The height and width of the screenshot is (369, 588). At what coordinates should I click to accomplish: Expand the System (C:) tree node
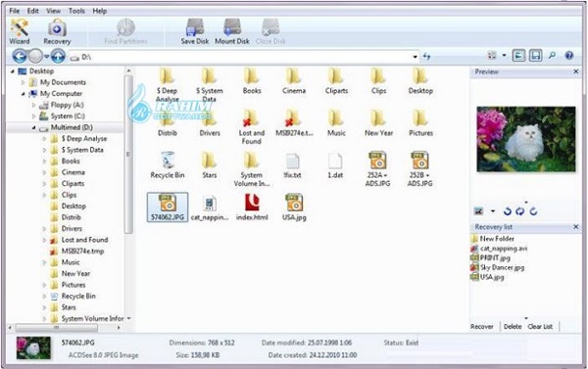(34, 116)
